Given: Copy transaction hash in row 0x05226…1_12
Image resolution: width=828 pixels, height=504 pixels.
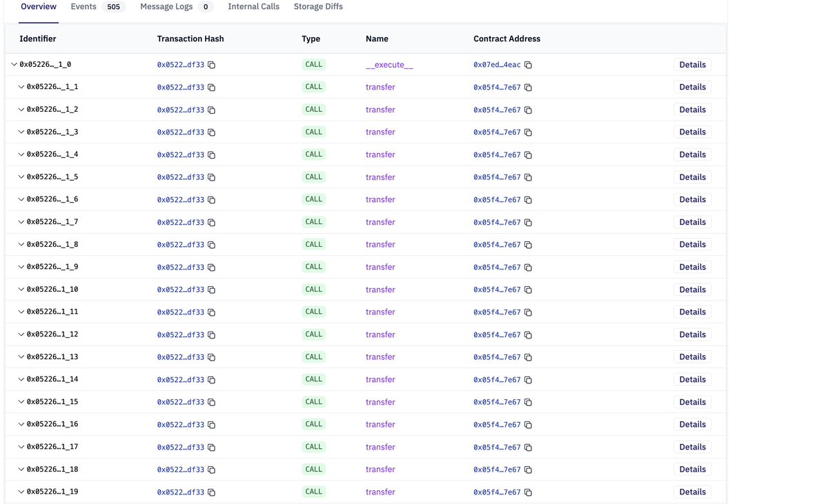Looking at the screenshot, I should [212, 335].
